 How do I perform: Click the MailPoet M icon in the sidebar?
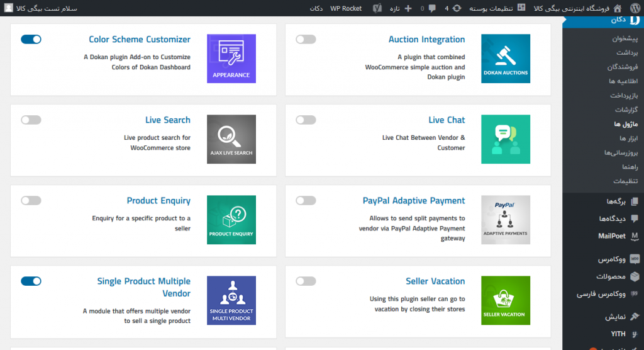coord(635,235)
